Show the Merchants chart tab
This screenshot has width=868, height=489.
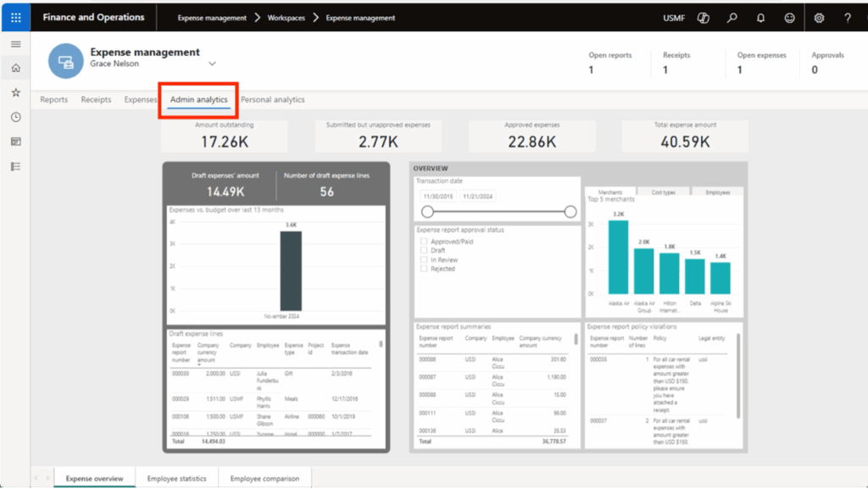[610, 192]
